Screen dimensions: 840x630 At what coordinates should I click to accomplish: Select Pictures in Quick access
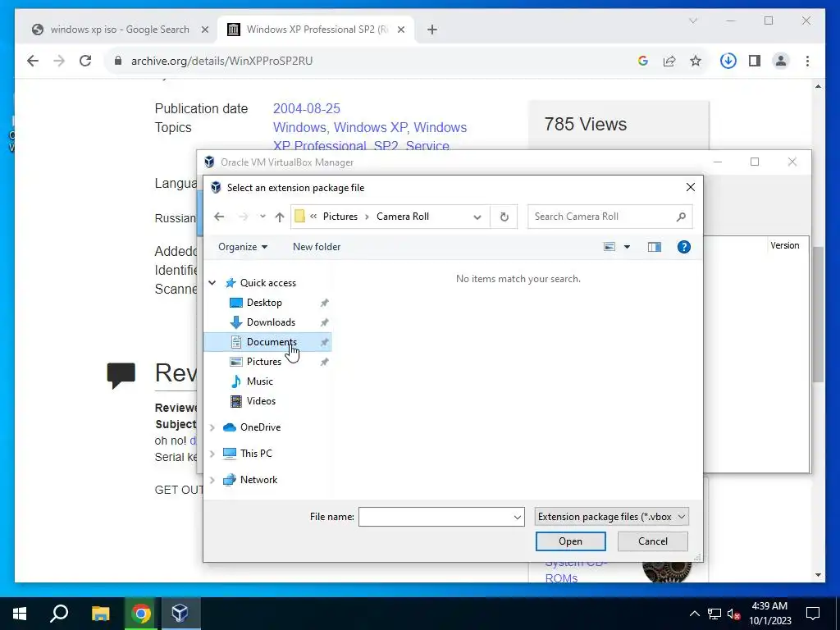click(264, 362)
